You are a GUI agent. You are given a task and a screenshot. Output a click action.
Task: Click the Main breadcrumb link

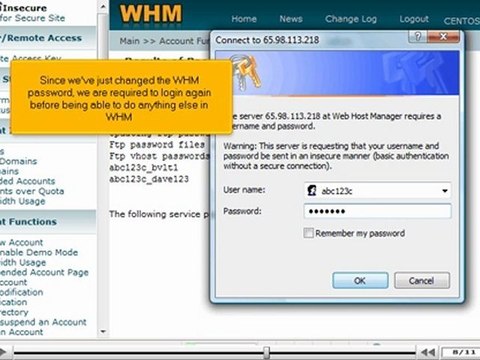(x=130, y=41)
